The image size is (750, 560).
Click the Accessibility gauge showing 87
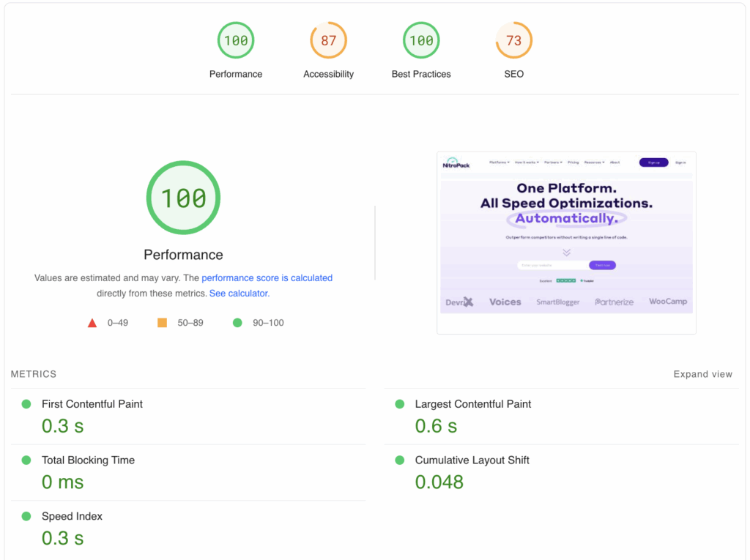click(328, 40)
